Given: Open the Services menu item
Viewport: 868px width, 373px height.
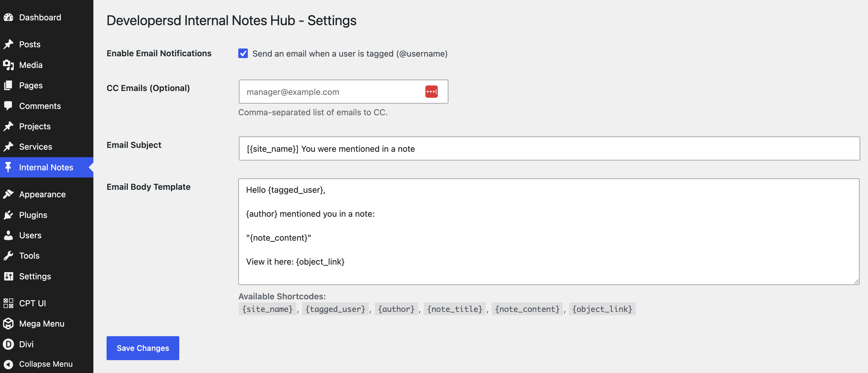Looking at the screenshot, I should 46,147.
